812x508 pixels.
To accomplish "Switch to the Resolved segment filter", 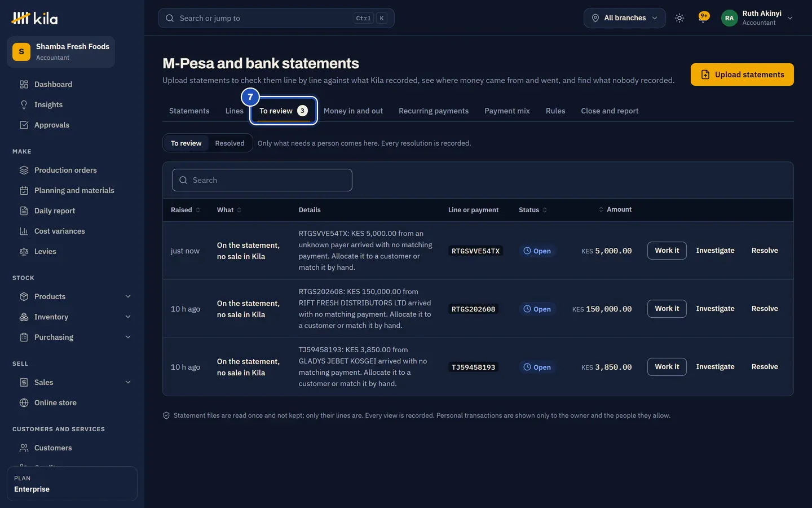I will coord(230,143).
